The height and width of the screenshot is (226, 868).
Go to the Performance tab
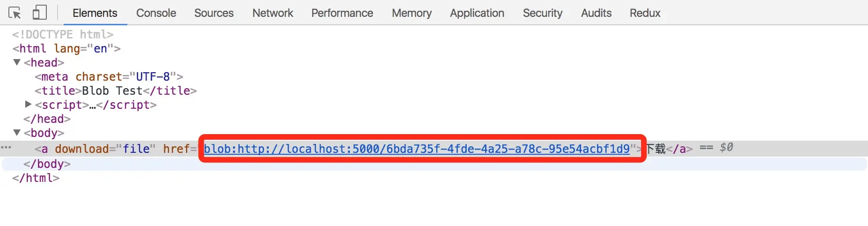click(x=342, y=13)
